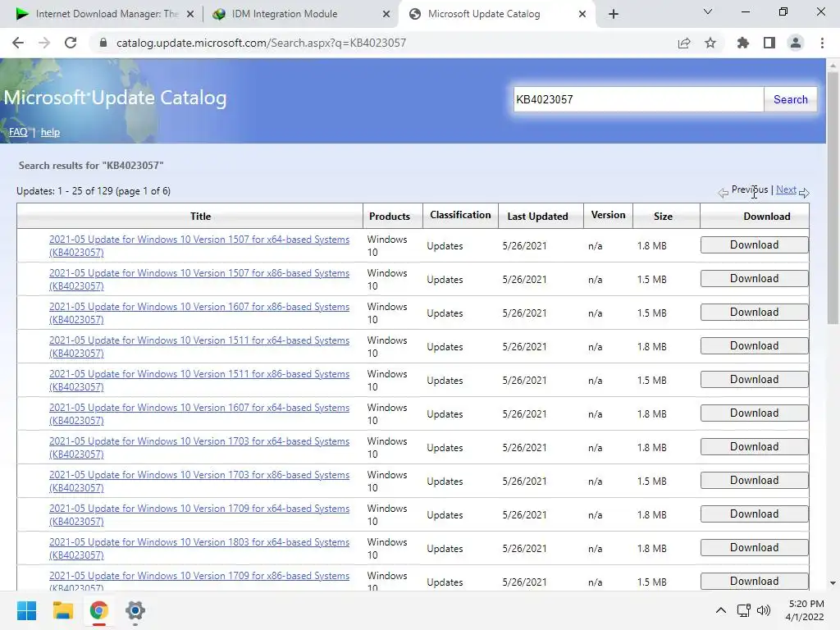The image size is (840, 630).
Task: Go back using the browser back arrow
Action: tap(18, 43)
